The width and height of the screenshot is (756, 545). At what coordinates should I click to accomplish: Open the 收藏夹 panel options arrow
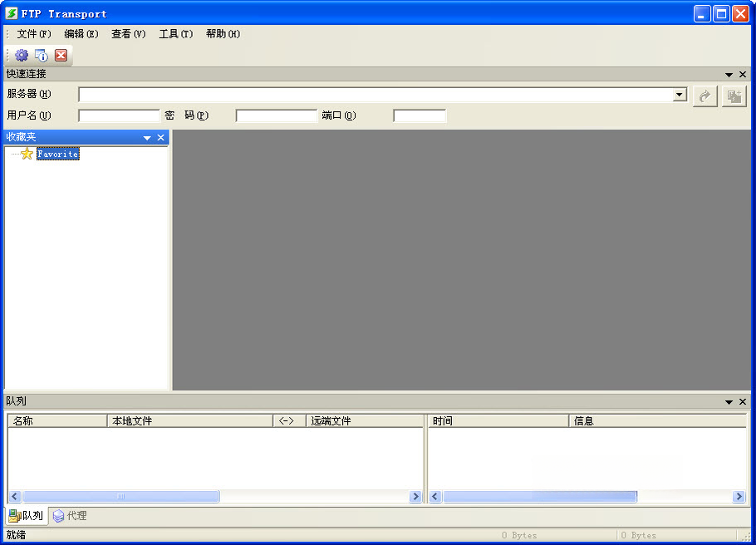pos(147,138)
